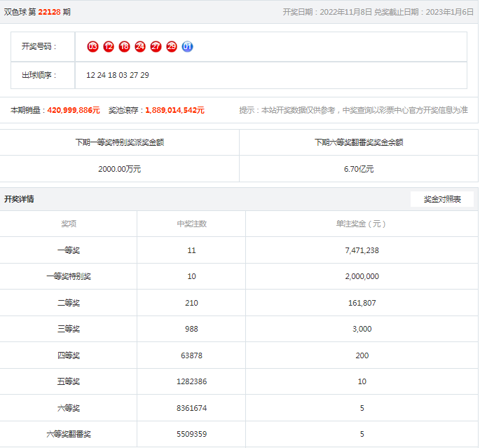Click the red ball numbered 27
The width and height of the screenshot is (480, 448).
tap(156, 46)
